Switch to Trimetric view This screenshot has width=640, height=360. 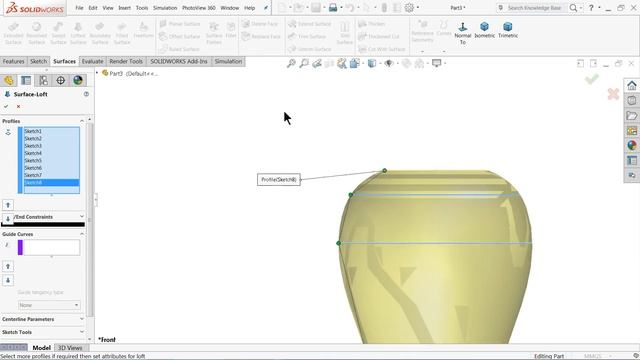(507, 27)
